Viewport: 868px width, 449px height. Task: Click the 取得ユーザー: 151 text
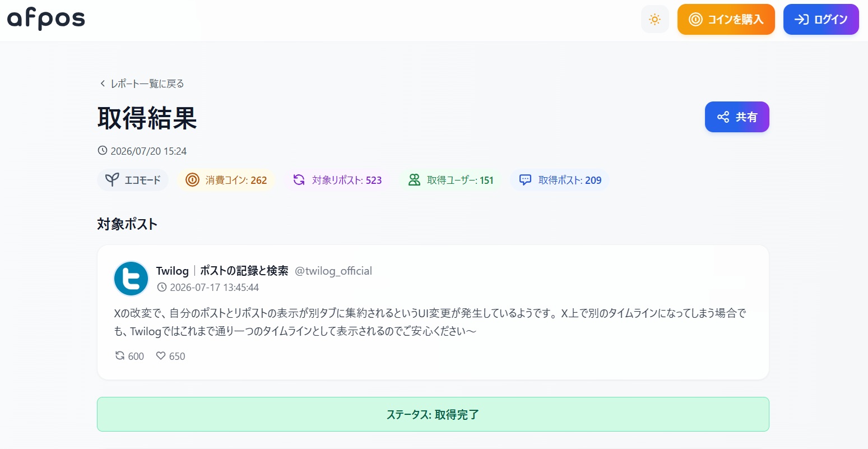tap(460, 180)
